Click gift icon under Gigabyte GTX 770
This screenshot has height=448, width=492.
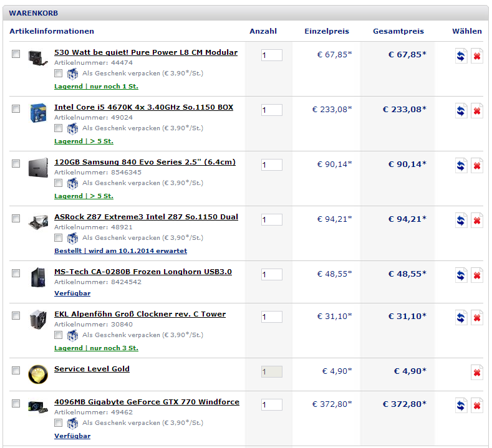[x=72, y=424]
